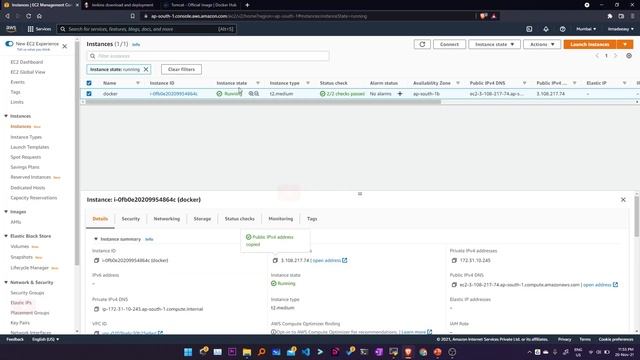Click Feedback in footer

click(x=15, y=339)
